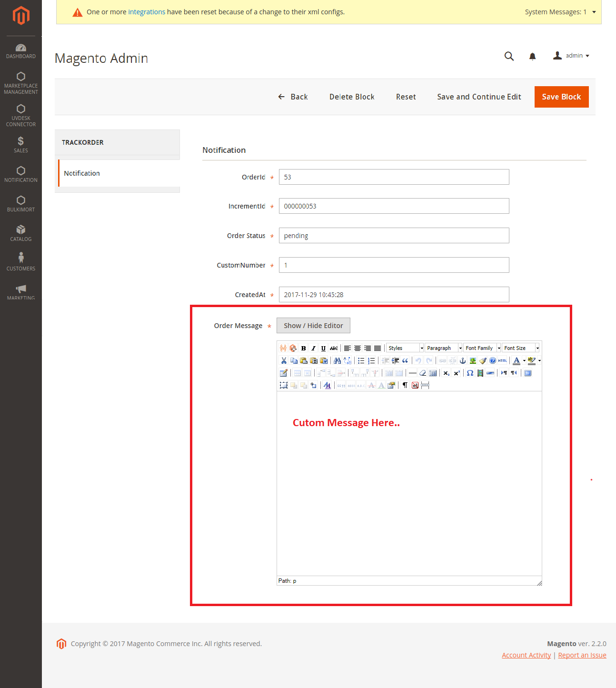Expand System Messages dropdown arrow
This screenshot has height=688, width=616.
point(594,12)
